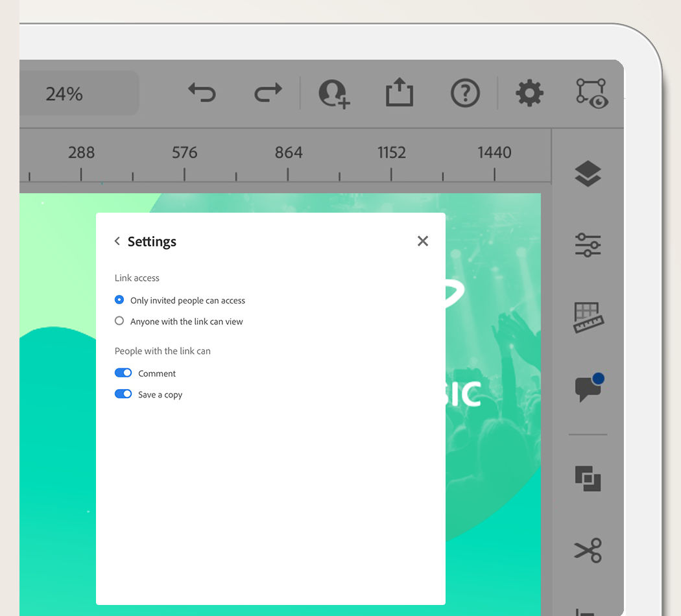Click the Undo arrow
The height and width of the screenshot is (616, 681).
(x=201, y=93)
